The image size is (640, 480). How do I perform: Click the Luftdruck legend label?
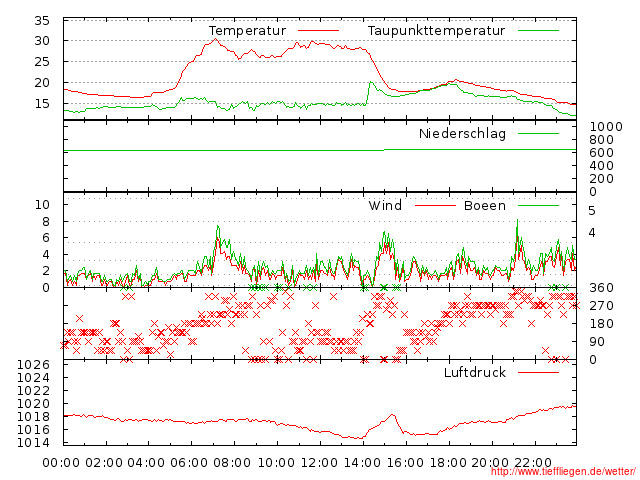(x=475, y=372)
